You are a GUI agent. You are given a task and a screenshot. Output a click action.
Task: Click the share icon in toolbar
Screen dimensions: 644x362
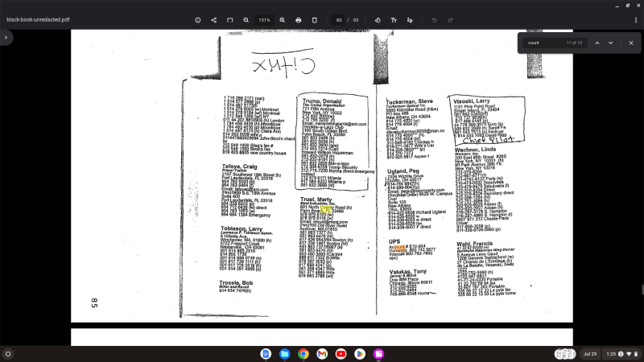click(213, 19)
